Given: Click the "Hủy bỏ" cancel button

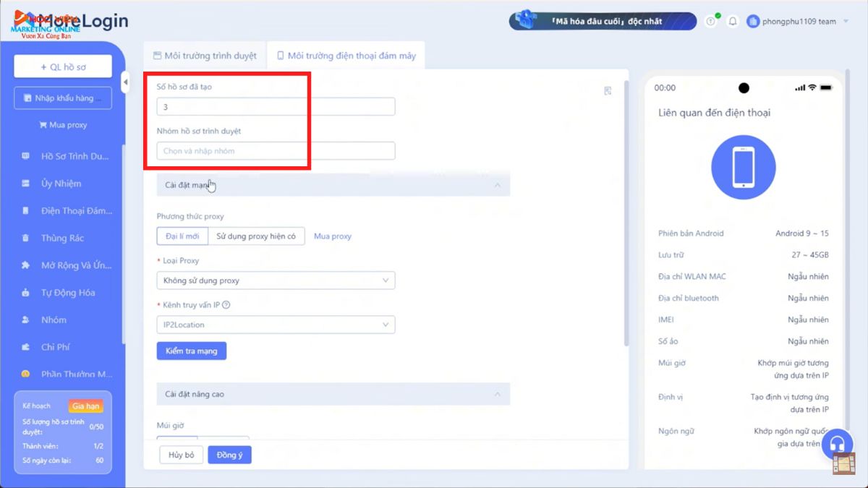Looking at the screenshot, I should point(181,455).
